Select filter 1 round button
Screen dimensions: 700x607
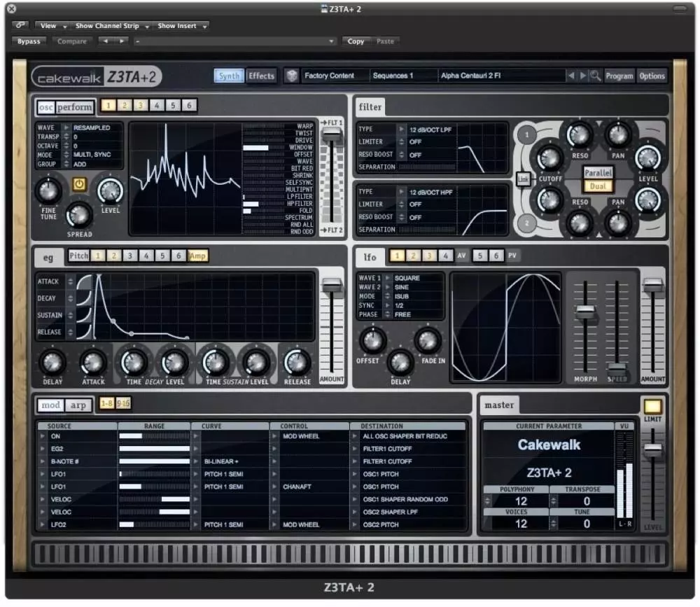(x=527, y=134)
